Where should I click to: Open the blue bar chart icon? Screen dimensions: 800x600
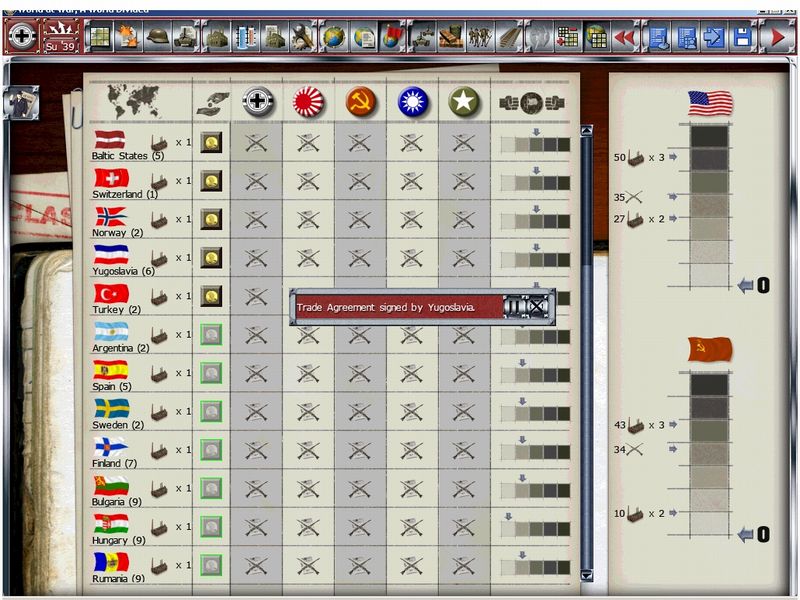(x=246, y=37)
